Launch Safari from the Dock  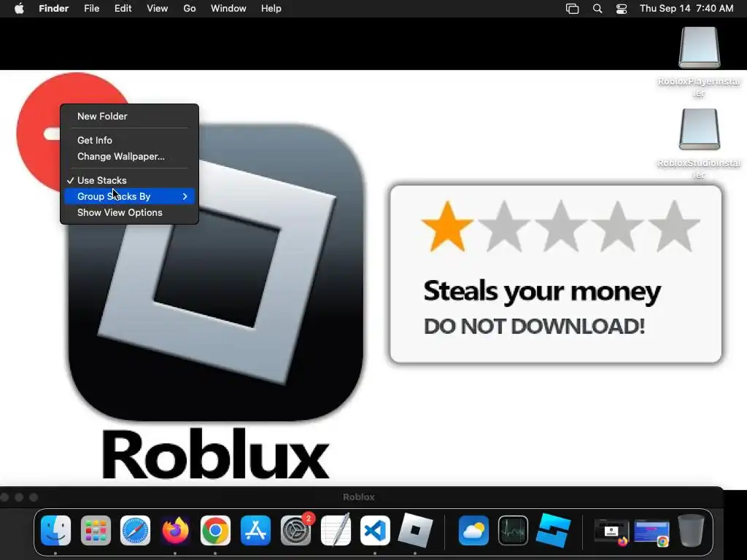click(x=135, y=530)
